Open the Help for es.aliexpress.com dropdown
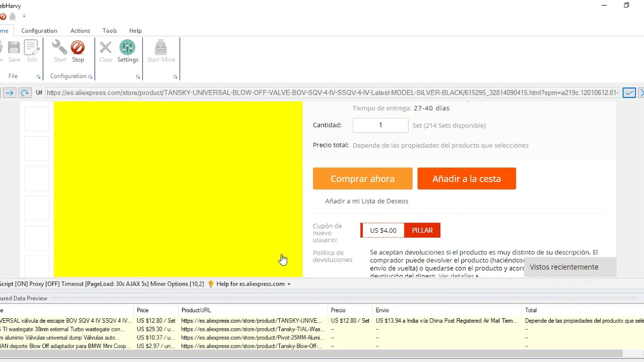Viewport: 644px width, 362px height. coord(253,284)
